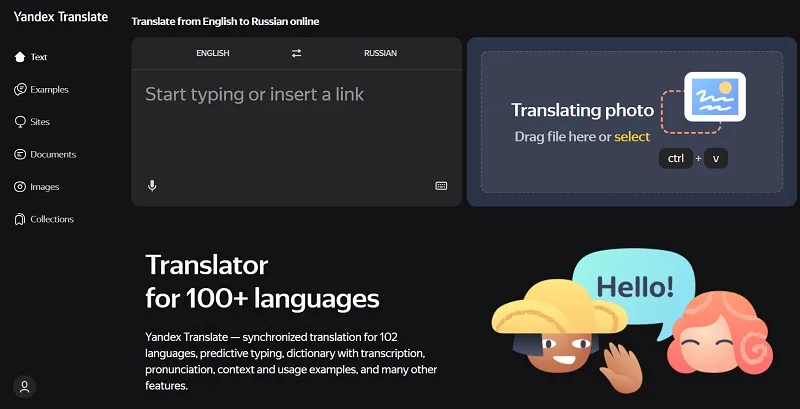Viewport: 800px width, 409px height.
Task: Click the ctrl key hint
Action: click(676, 159)
